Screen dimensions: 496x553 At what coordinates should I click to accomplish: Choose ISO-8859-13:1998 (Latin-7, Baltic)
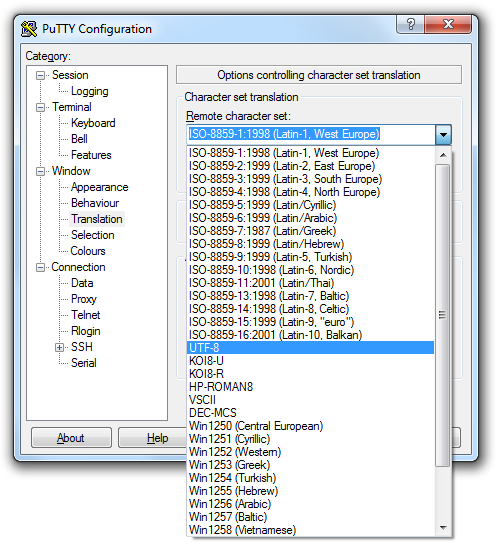(310, 296)
